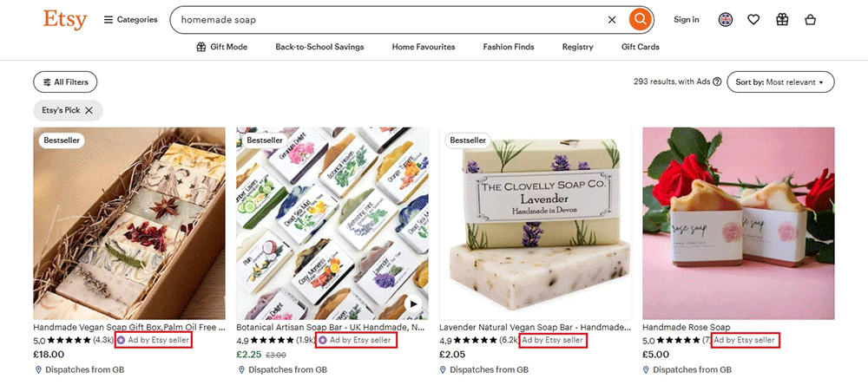This screenshot has height=385, width=868.
Task: Open Gift Mode
Action: coord(224,47)
